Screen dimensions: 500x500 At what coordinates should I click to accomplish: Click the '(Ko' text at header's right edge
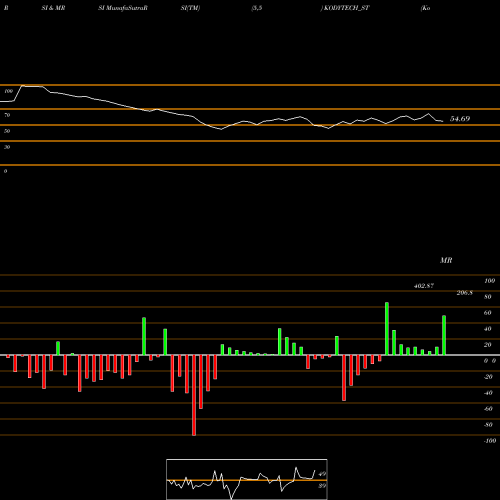click(x=426, y=8)
